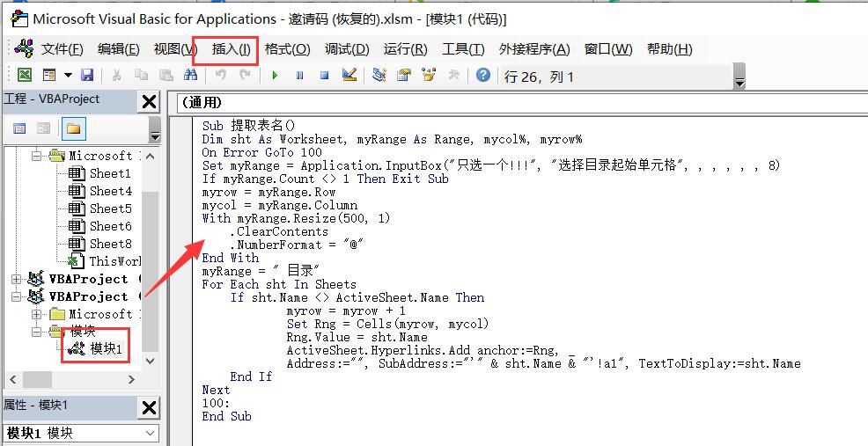This screenshot has height=446, width=868.
Task: Open Project Explorer via toolbar icon
Action: [379, 75]
